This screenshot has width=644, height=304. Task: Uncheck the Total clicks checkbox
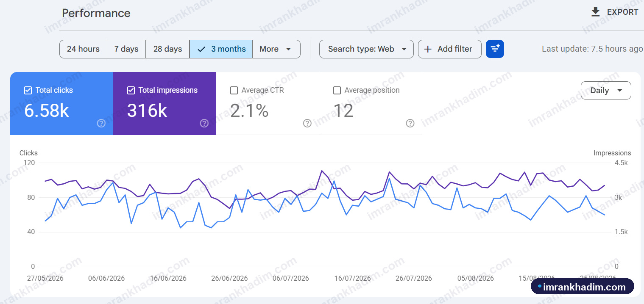(28, 90)
